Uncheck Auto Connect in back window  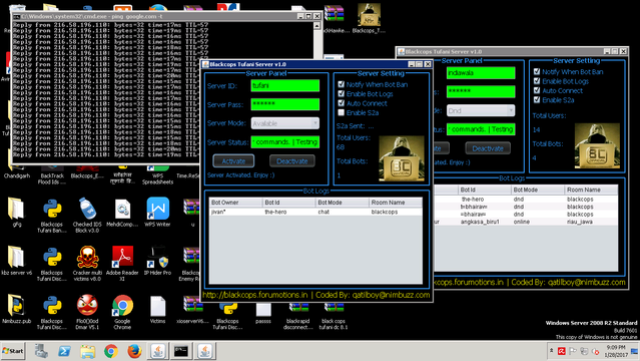click(x=537, y=90)
